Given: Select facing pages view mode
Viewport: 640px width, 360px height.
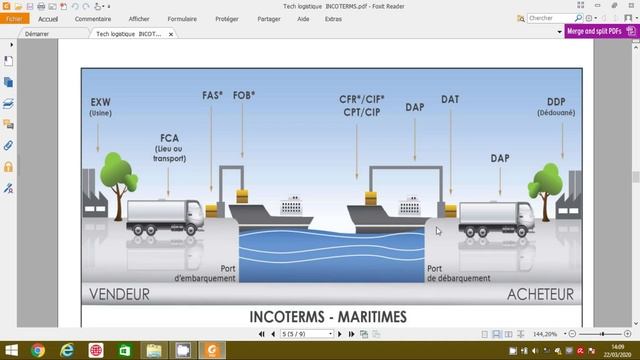Looking at the screenshot, I should (508, 334).
